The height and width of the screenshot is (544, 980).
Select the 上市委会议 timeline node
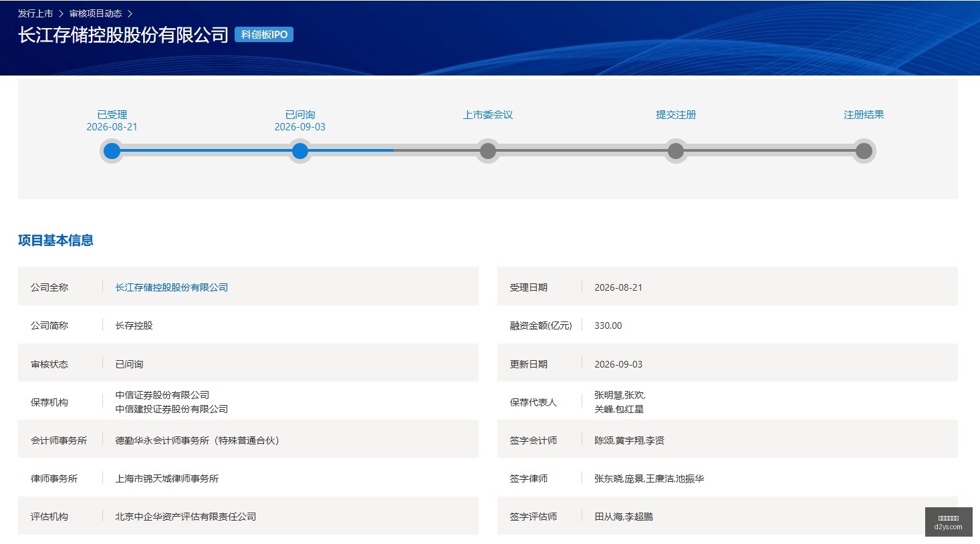click(488, 151)
